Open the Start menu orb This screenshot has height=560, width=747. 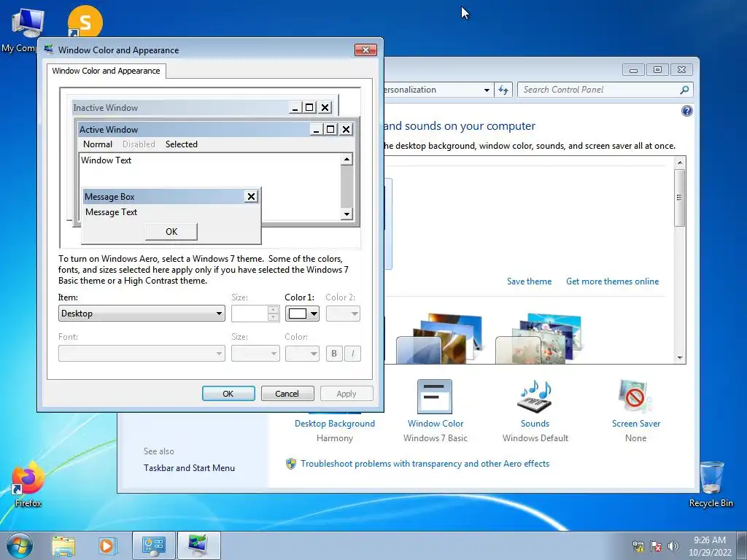[x=20, y=545]
